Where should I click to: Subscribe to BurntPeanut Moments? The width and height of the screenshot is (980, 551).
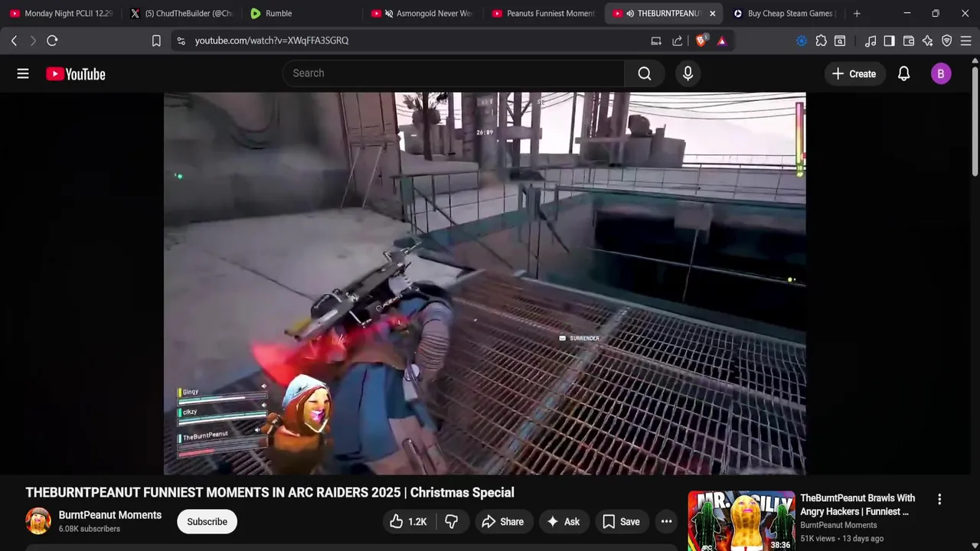coord(207,521)
